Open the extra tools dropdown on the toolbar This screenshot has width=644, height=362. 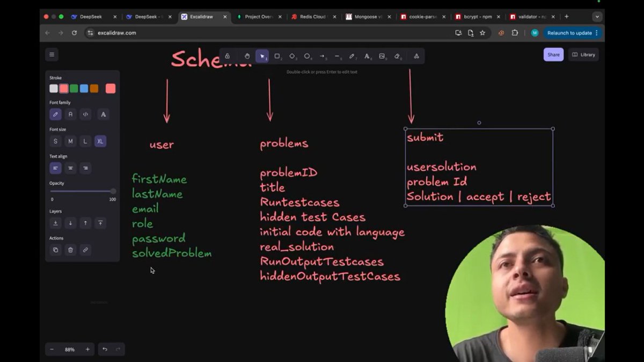point(416,56)
